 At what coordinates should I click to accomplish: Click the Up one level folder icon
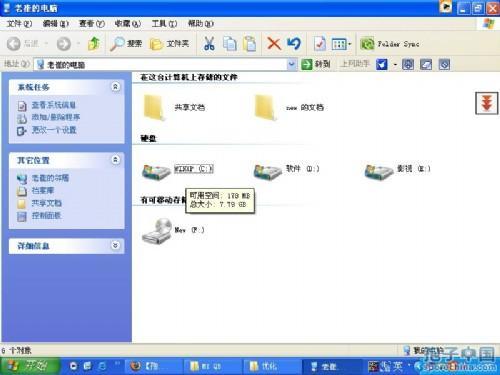click(94, 44)
